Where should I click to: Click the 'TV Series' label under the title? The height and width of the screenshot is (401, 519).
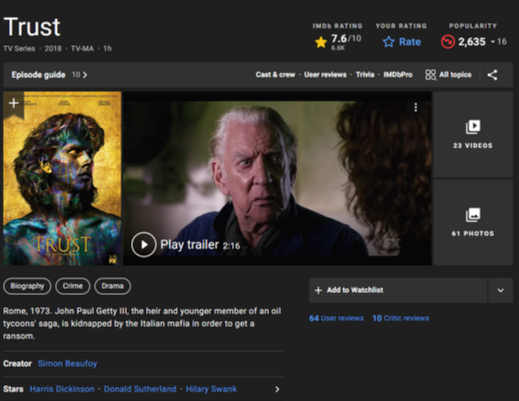(19, 49)
